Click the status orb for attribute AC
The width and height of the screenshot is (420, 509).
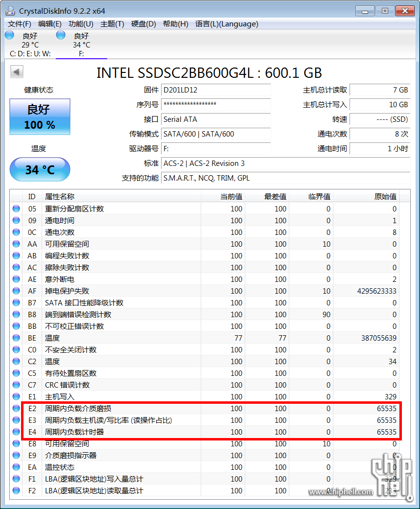[16, 267]
